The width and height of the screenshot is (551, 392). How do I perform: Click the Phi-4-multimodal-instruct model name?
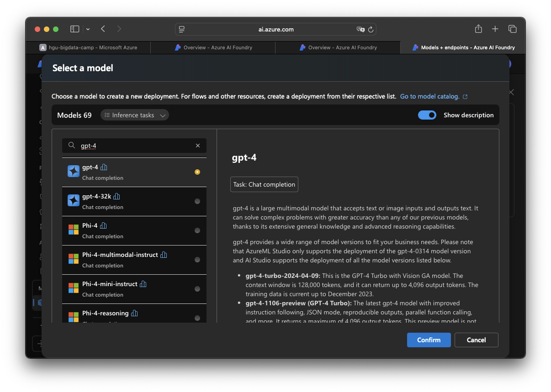point(120,255)
